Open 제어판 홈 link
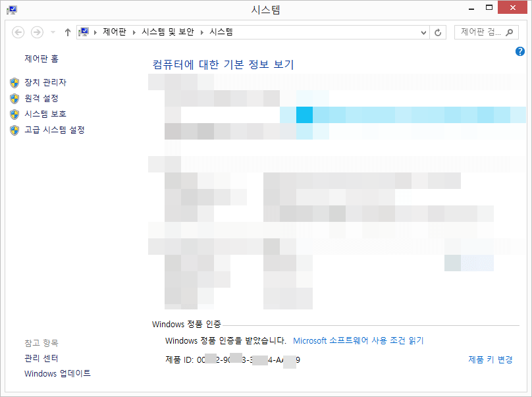532x397 pixels. pyautogui.click(x=41, y=59)
